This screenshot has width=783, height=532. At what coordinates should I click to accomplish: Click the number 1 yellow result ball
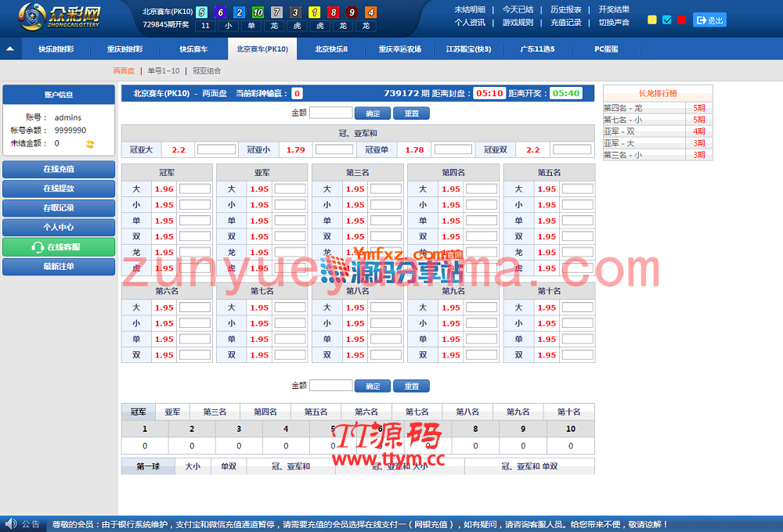pyautogui.click(x=314, y=12)
